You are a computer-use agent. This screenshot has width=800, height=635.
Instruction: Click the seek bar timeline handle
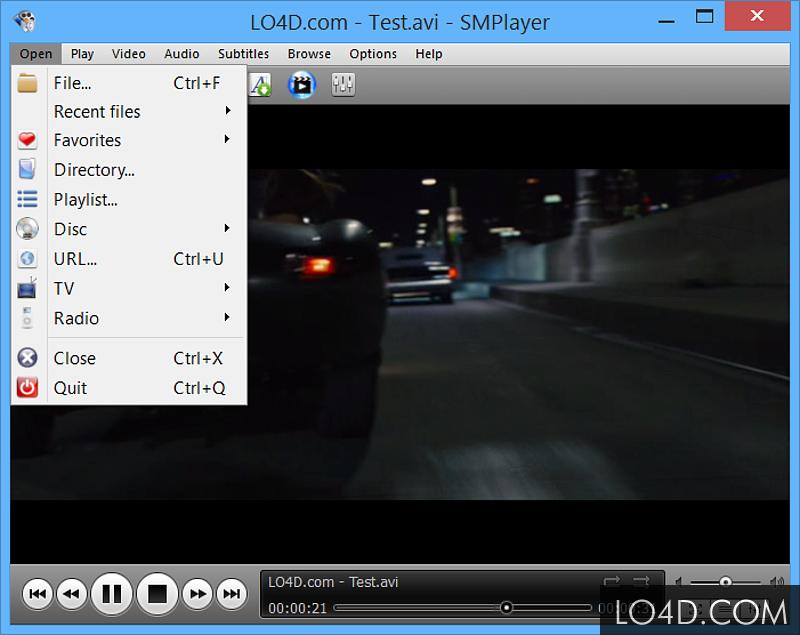(507, 608)
